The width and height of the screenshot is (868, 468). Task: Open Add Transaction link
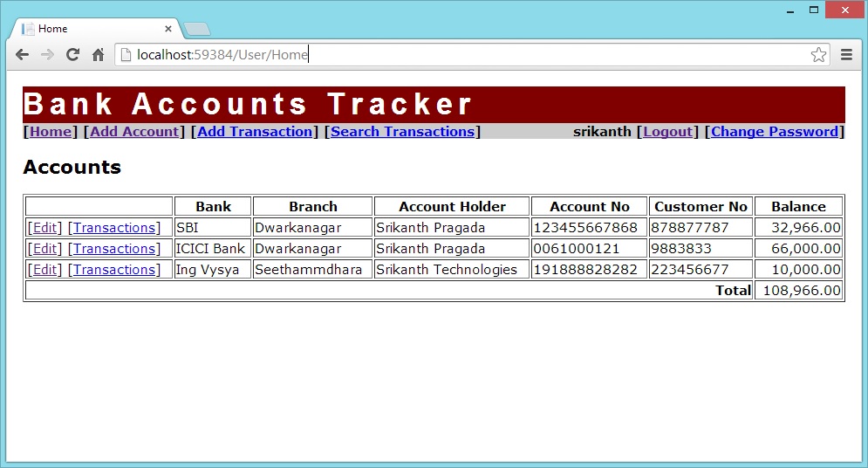[x=256, y=131]
